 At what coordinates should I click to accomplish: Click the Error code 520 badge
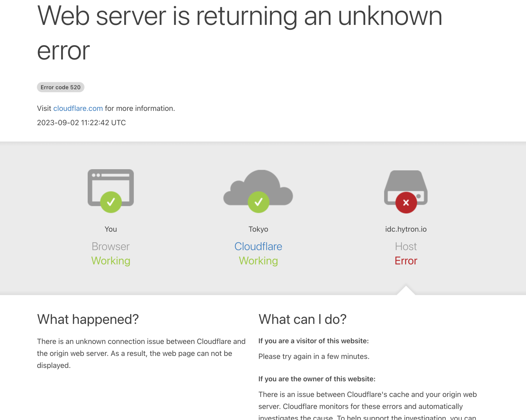point(61,87)
